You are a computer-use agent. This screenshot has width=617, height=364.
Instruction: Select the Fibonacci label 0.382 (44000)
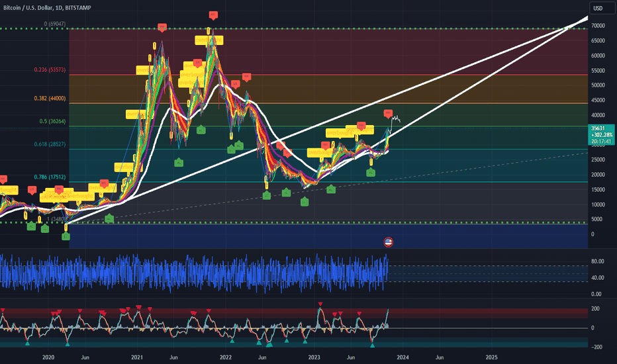coord(50,99)
